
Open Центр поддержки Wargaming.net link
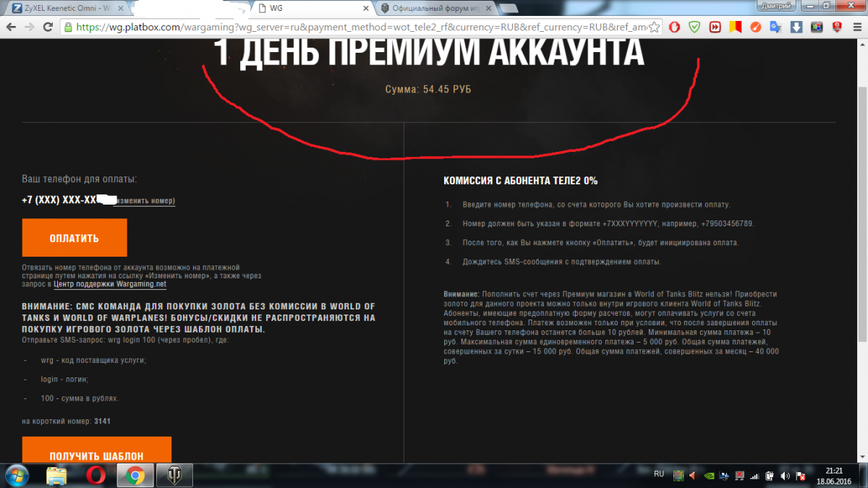[110, 284]
